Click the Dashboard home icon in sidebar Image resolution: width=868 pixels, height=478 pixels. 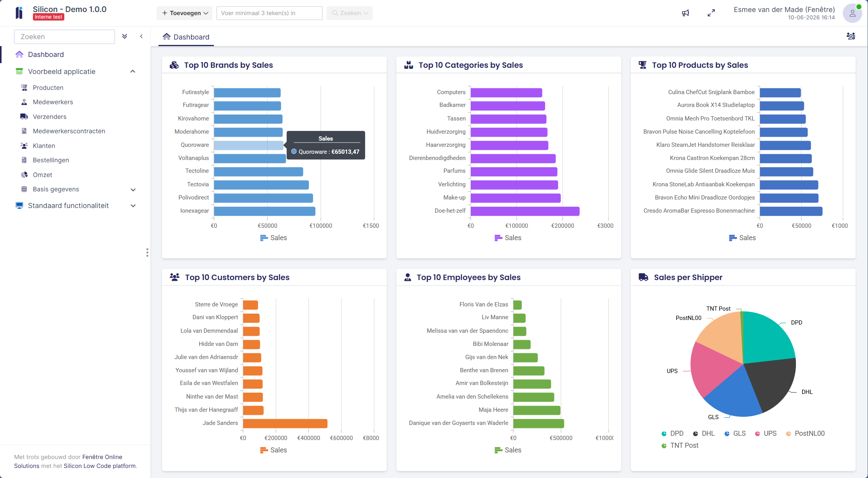tap(19, 54)
